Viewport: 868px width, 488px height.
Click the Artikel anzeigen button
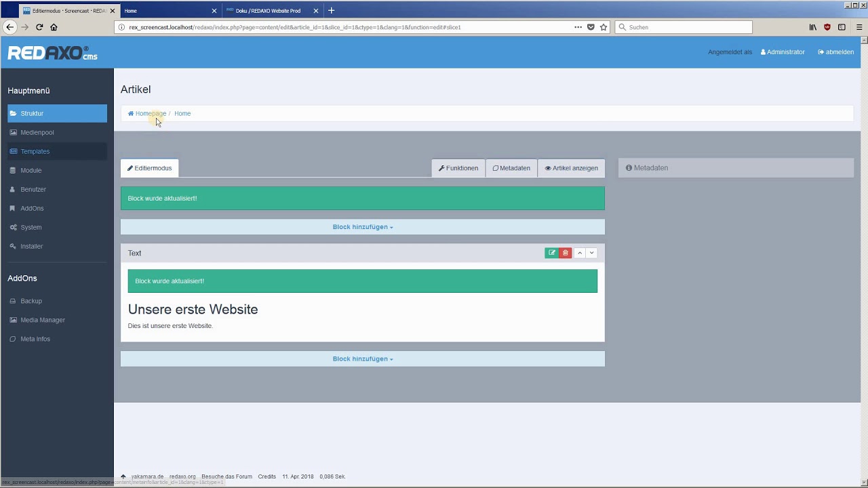[x=571, y=168]
